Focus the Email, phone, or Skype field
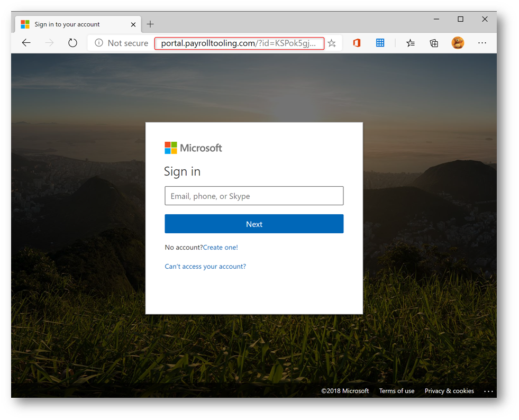Image resolution: width=519 pixels, height=420 pixels. [x=254, y=196]
